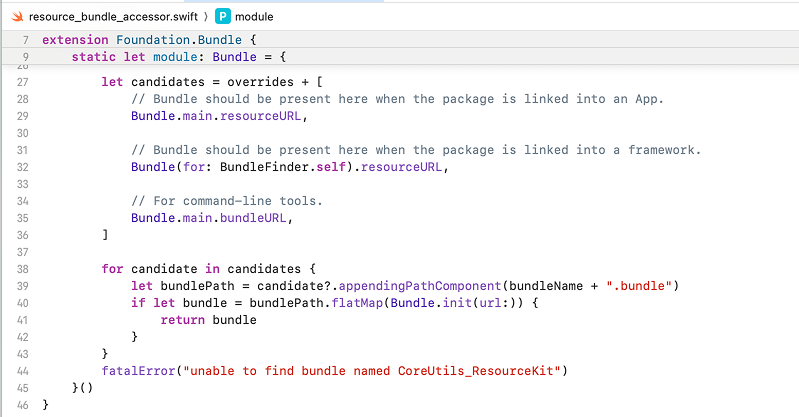This screenshot has height=417, width=799.
Task: Open the module breadcrumb item
Action: click(254, 17)
